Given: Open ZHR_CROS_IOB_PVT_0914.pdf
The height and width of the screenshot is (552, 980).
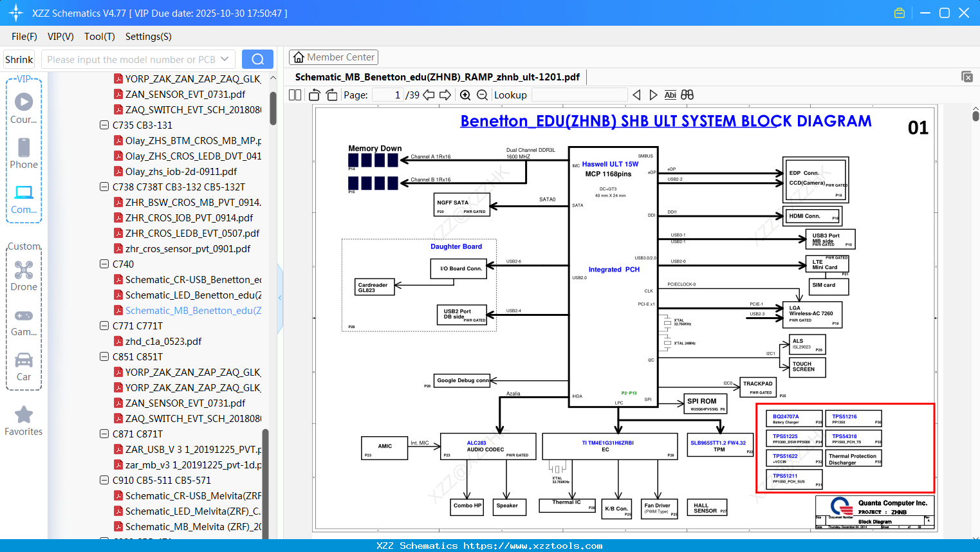Looking at the screenshot, I should tap(189, 217).
